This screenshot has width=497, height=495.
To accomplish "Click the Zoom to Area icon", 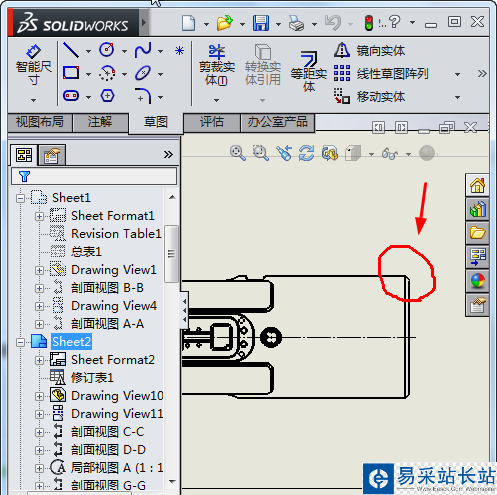I will (261, 153).
